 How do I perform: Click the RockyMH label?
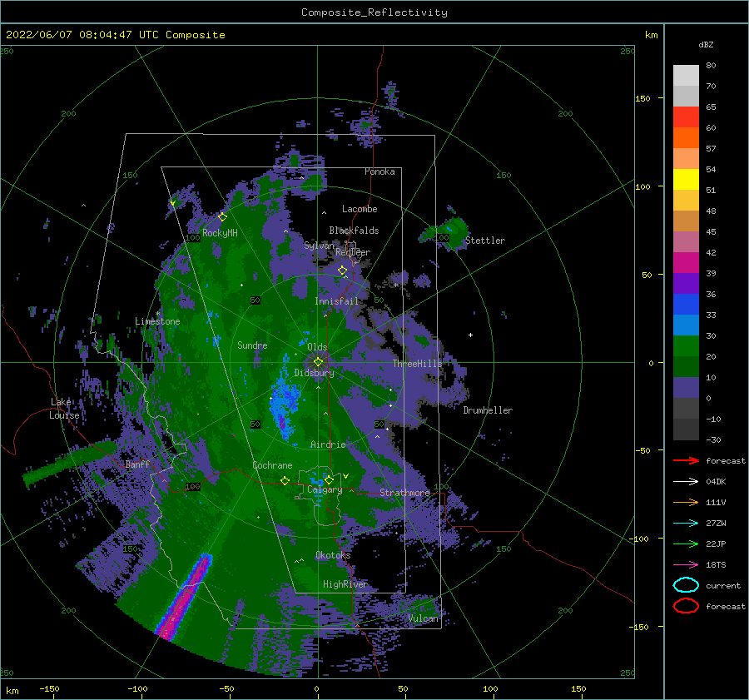(220, 233)
